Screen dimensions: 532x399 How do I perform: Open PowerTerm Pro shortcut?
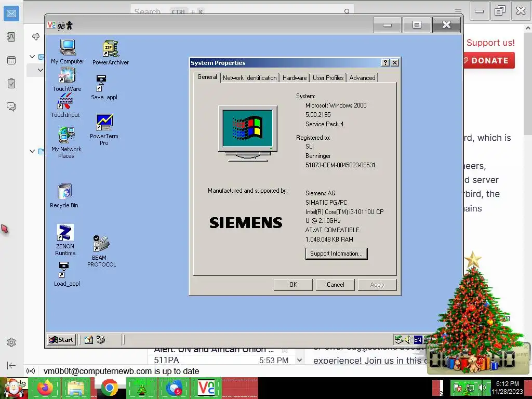(x=104, y=129)
